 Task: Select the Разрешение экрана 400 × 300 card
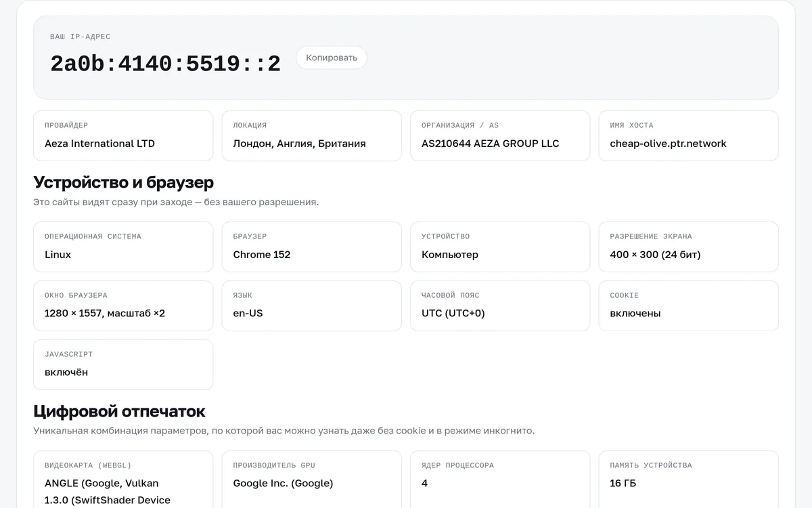(689, 247)
